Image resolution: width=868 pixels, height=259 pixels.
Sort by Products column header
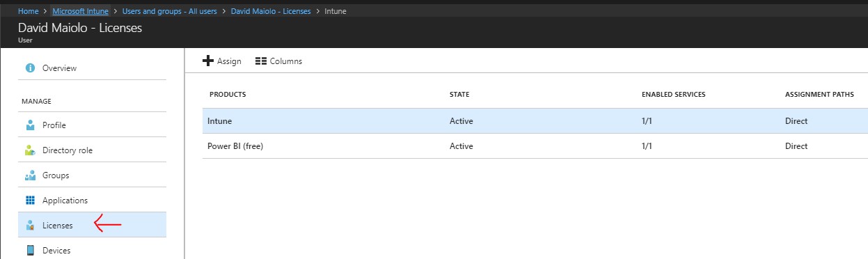[x=228, y=94]
